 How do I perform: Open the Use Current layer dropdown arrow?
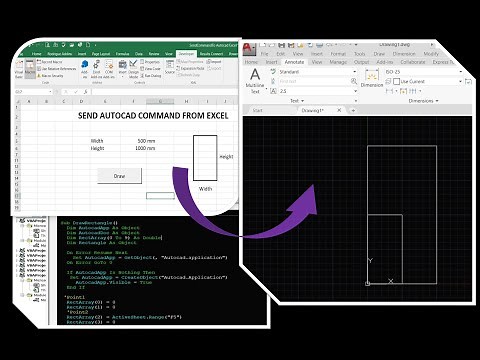tap(461, 81)
